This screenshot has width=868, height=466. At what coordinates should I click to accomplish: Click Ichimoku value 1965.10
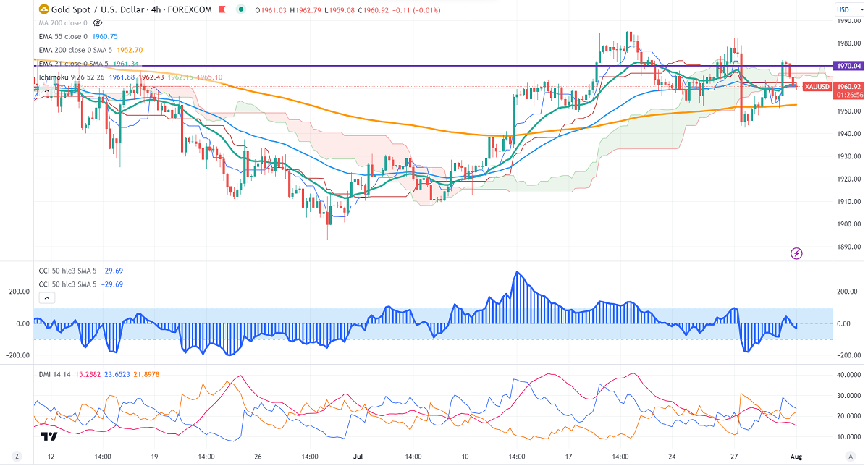[x=210, y=77]
